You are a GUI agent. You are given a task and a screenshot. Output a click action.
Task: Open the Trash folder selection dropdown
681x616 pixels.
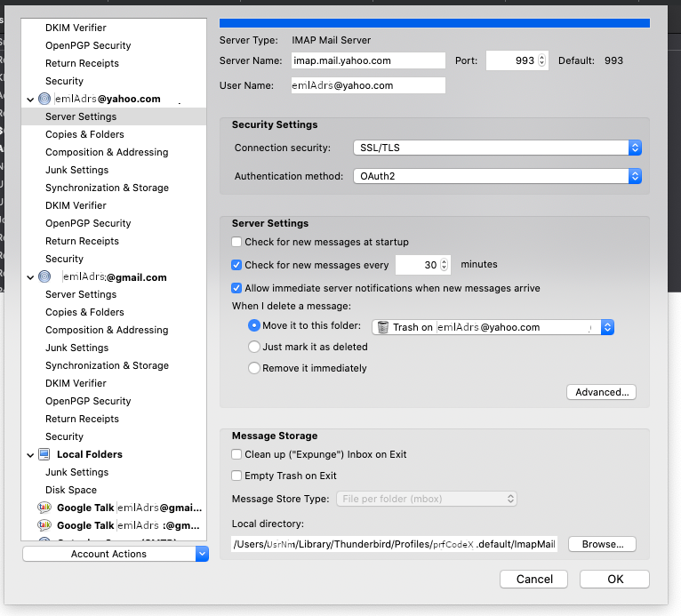point(493,327)
